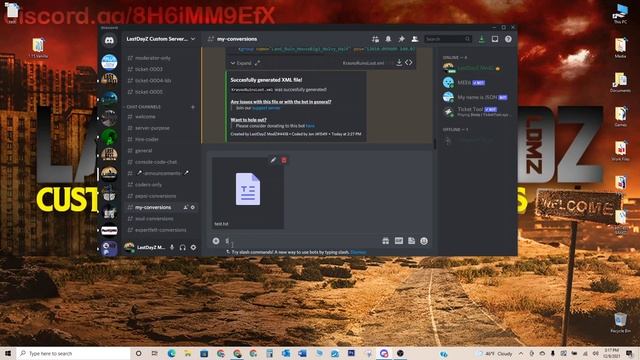640x360 pixels.
Task: Edit the test.txt attachment with pencil icon
Action: click(x=273, y=160)
